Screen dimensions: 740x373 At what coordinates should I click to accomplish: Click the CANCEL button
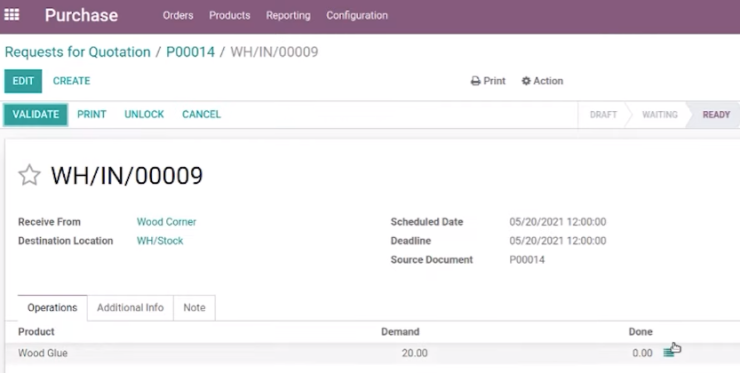pyautogui.click(x=202, y=115)
